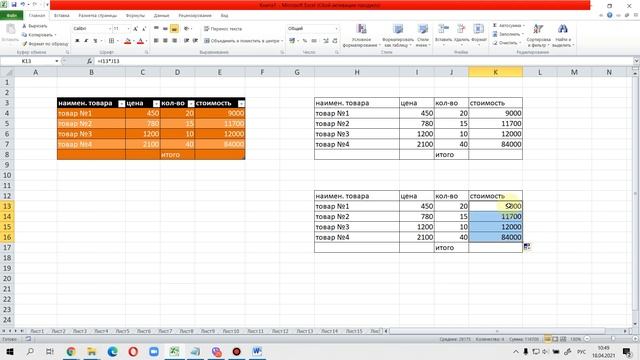Center text horizontally in the cell
Viewport: 640px width, 360px height.
click(165, 41)
